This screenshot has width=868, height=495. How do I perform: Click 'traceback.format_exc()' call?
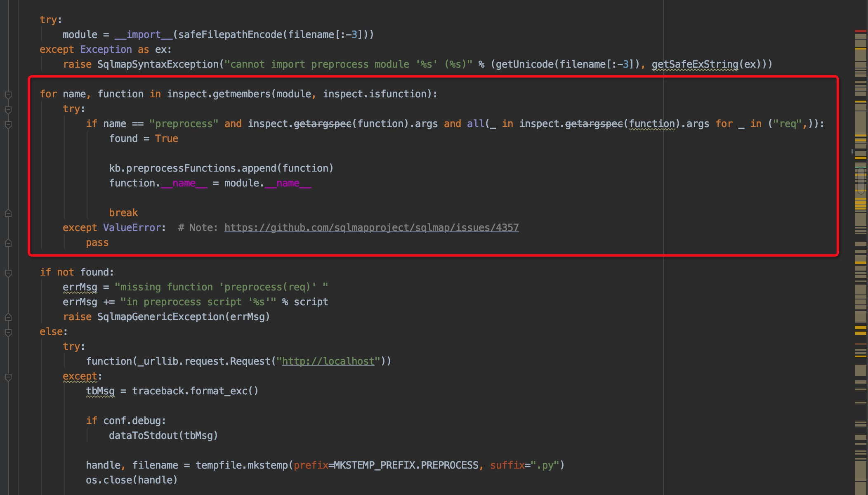coord(195,391)
